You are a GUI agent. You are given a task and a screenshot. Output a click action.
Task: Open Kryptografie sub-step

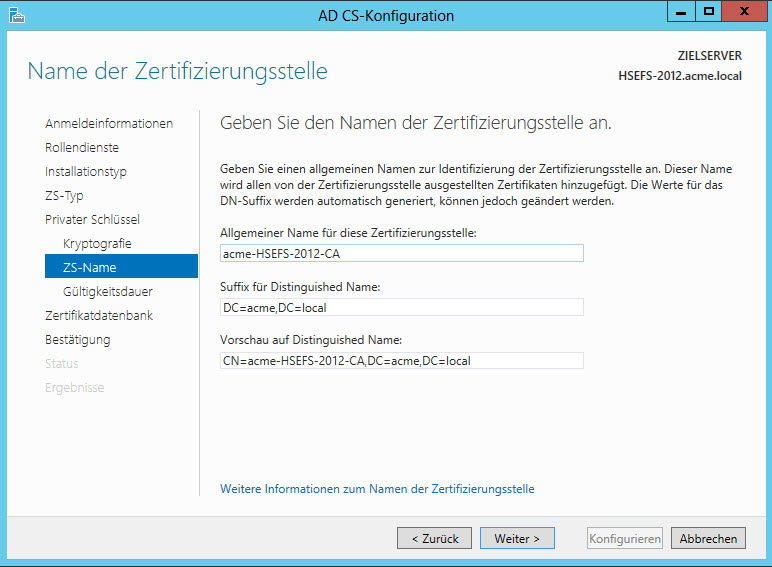[97, 244]
